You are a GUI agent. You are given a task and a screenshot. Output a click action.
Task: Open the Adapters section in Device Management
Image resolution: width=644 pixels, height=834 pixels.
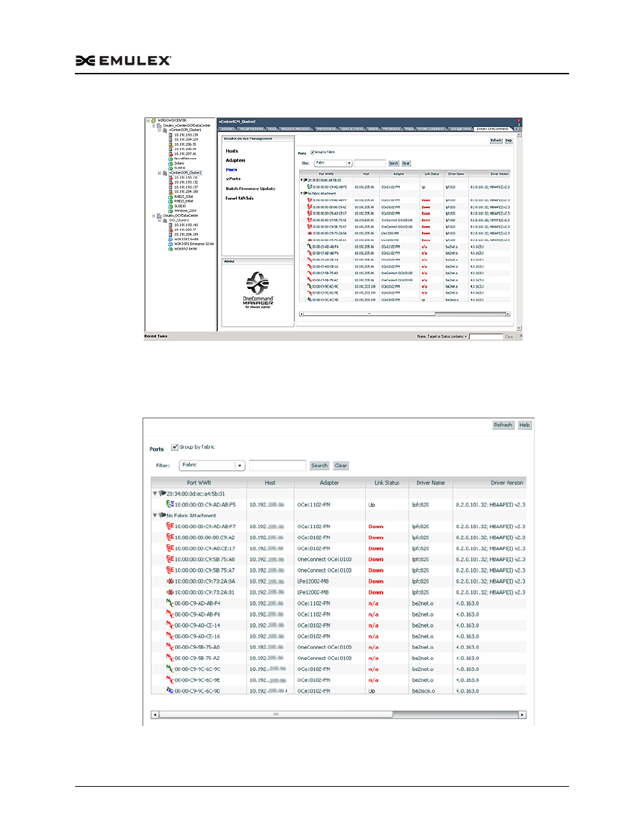point(236,161)
